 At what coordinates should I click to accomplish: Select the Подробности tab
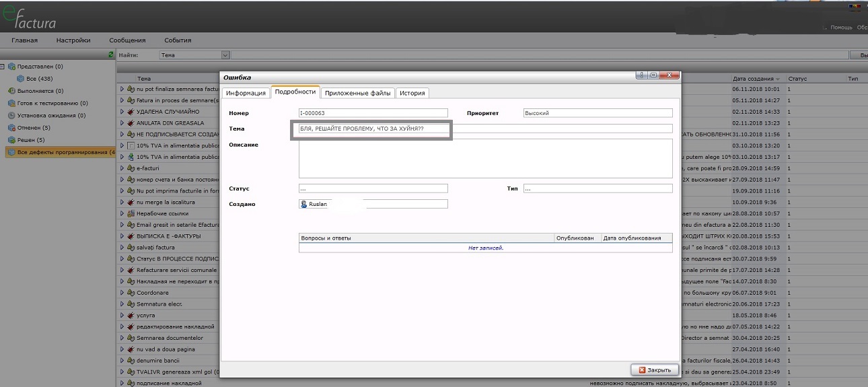point(295,92)
